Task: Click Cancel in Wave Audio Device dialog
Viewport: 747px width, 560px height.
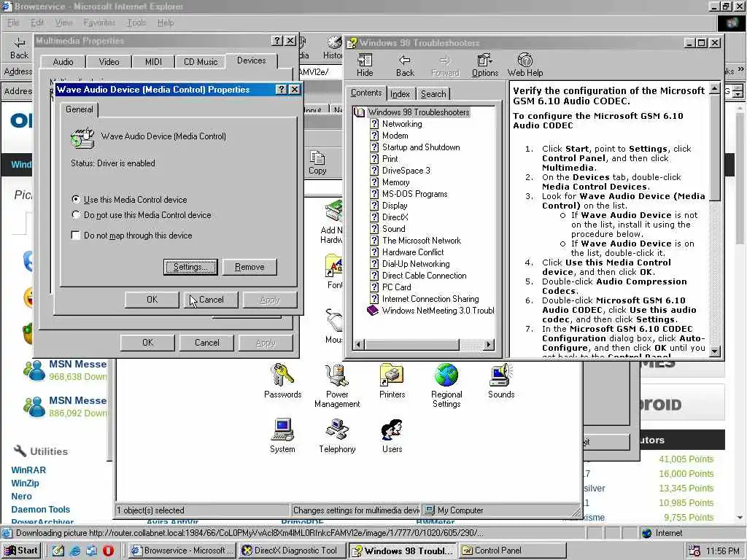Action: [x=211, y=300]
